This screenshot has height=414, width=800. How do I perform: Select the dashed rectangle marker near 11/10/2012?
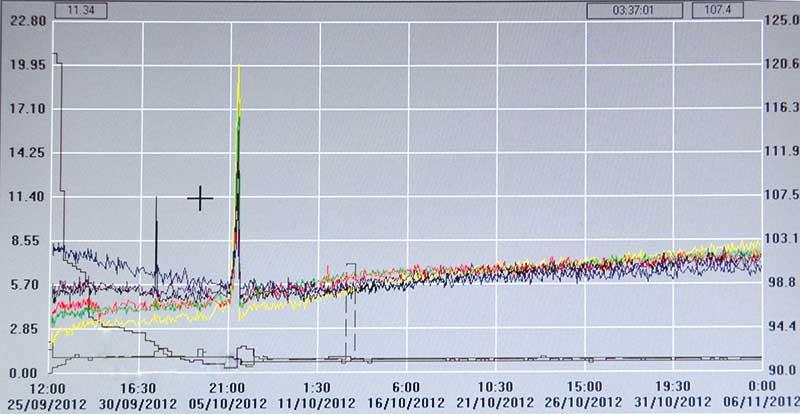(350, 310)
